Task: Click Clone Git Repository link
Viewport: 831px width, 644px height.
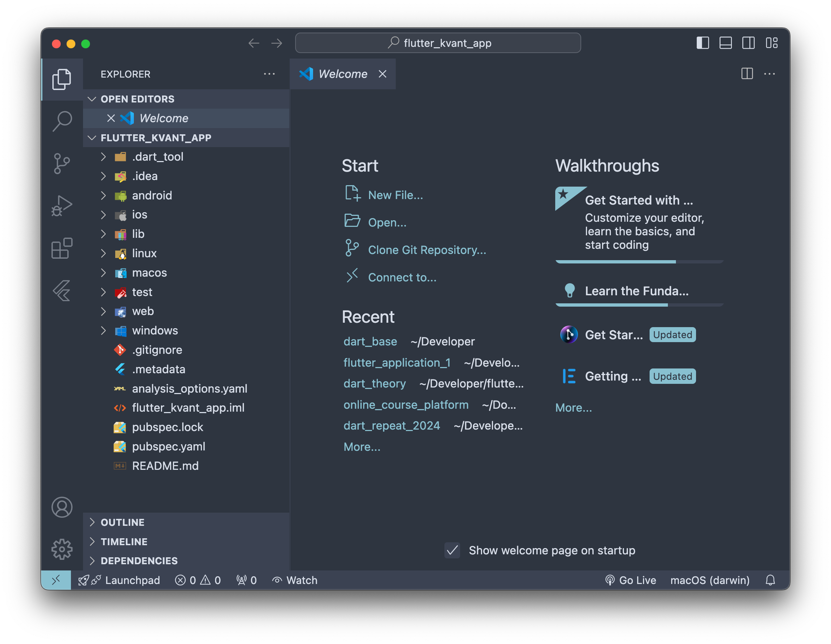Action: (x=426, y=250)
